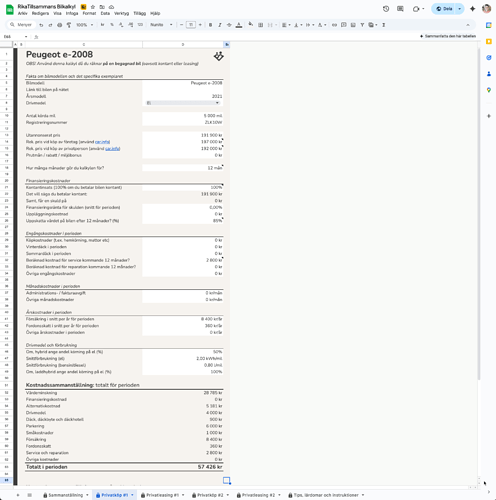The width and height of the screenshot is (496, 500).
Task: Click the Dela share button
Action: (x=444, y=9)
